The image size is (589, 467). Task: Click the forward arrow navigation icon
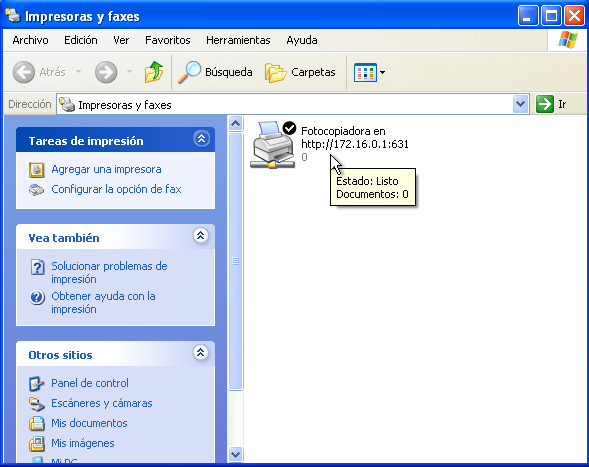[106, 72]
